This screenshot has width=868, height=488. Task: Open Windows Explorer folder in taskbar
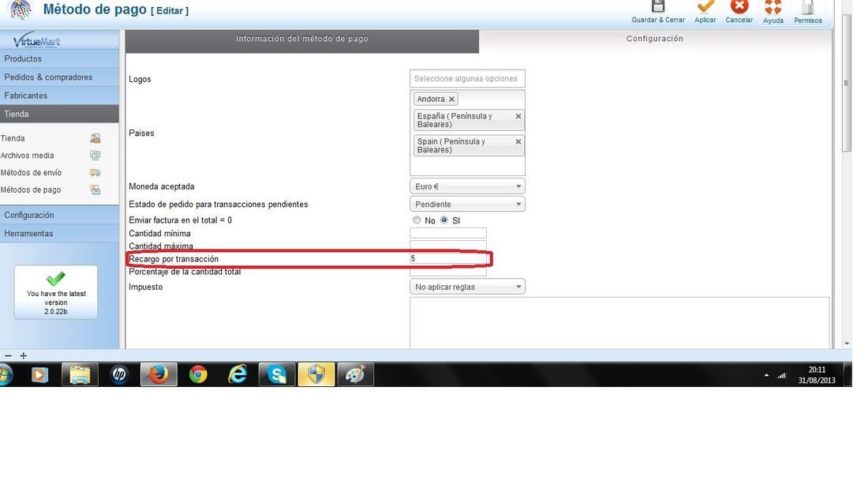pyautogui.click(x=80, y=374)
